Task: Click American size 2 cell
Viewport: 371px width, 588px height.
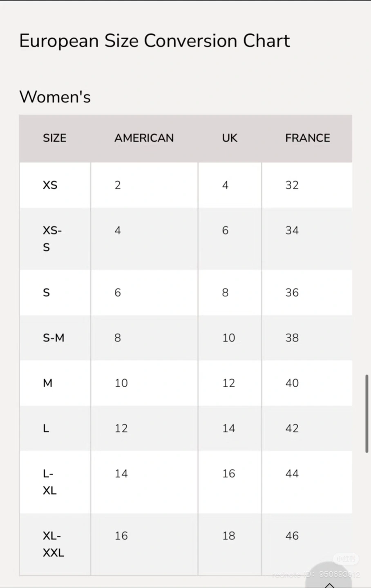Action: tap(118, 185)
